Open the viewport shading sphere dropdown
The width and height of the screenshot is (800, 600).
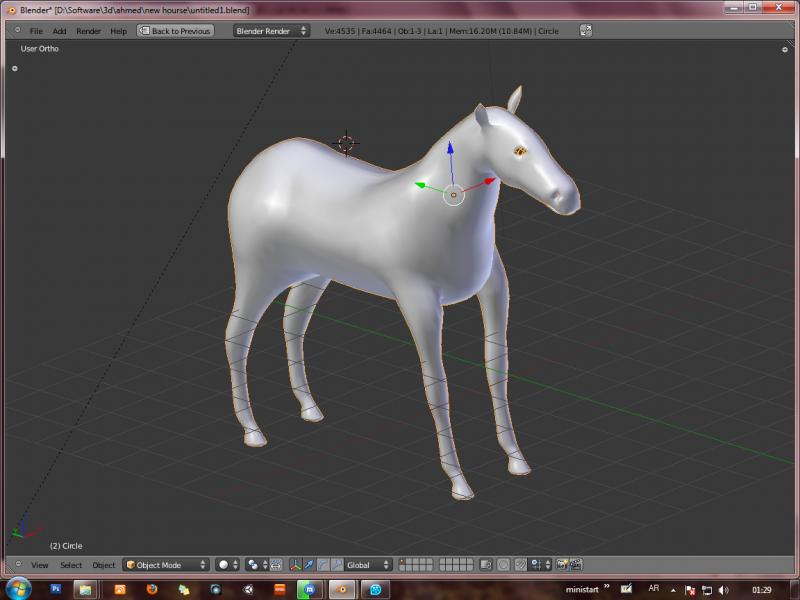coord(228,565)
